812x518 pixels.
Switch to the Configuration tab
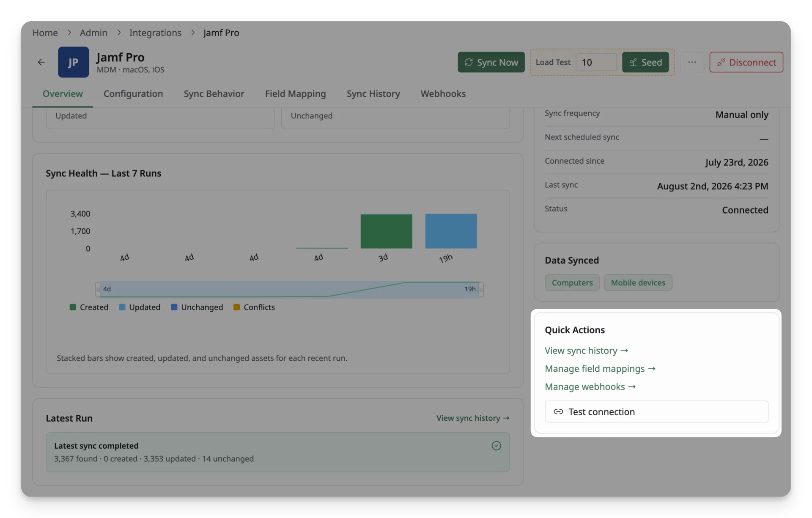(x=133, y=93)
